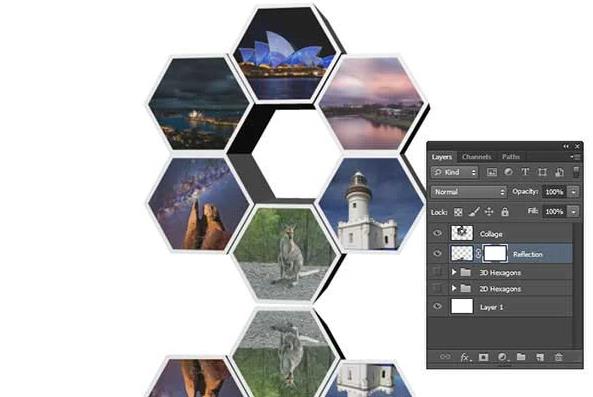The image size is (593, 397).
Task: Open the Kind filter dropdown
Action: click(455, 172)
